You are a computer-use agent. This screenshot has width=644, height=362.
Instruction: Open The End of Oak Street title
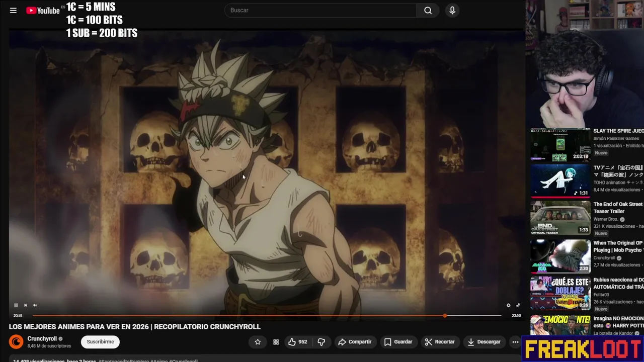[x=618, y=208]
